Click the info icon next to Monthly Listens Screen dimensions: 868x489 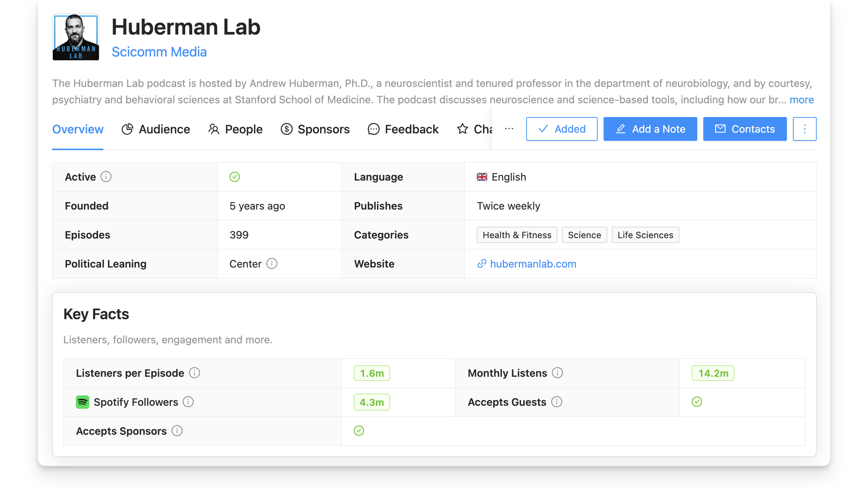pyautogui.click(x=557, y=373)
